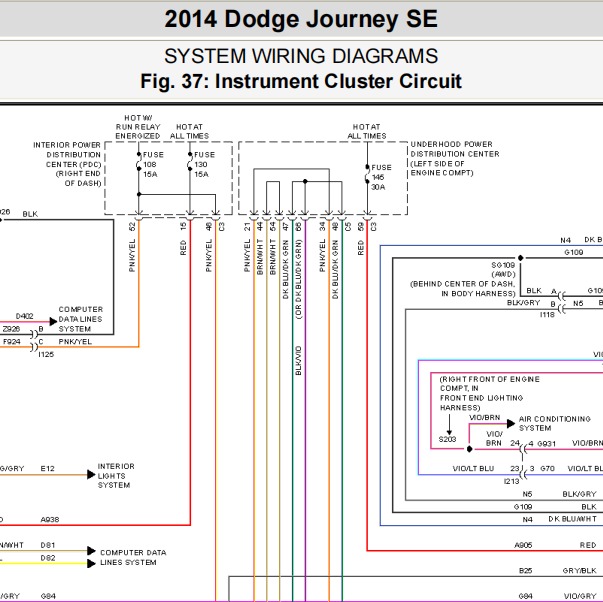Click "Fig. 37: Instrument Cluster Circuit" caption

coord(301,81)
